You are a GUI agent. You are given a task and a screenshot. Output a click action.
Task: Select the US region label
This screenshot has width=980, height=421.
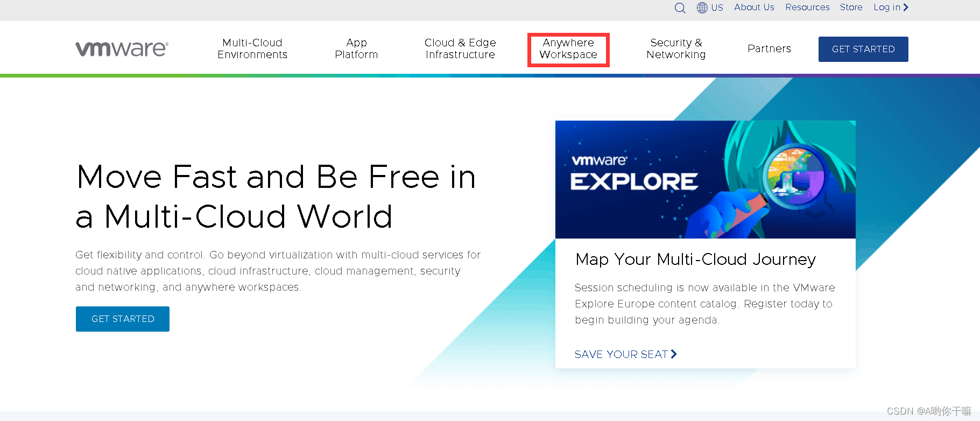coord(717,8)
